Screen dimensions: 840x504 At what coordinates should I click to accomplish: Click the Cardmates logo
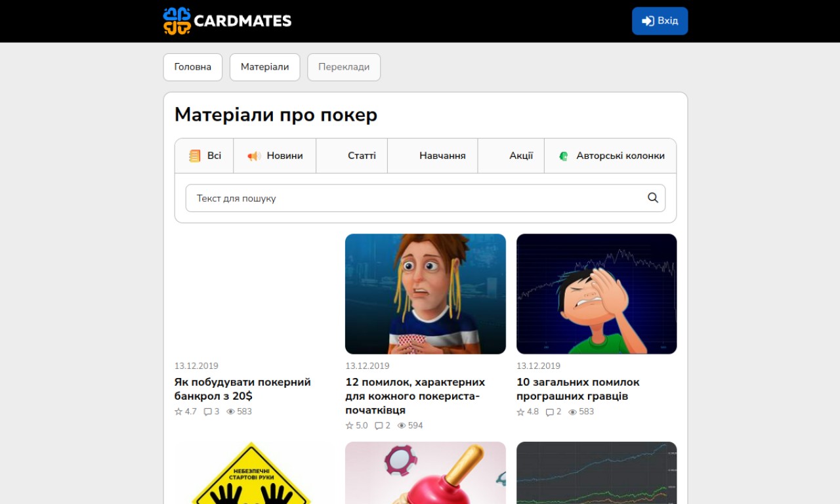[x=227, y=21]
